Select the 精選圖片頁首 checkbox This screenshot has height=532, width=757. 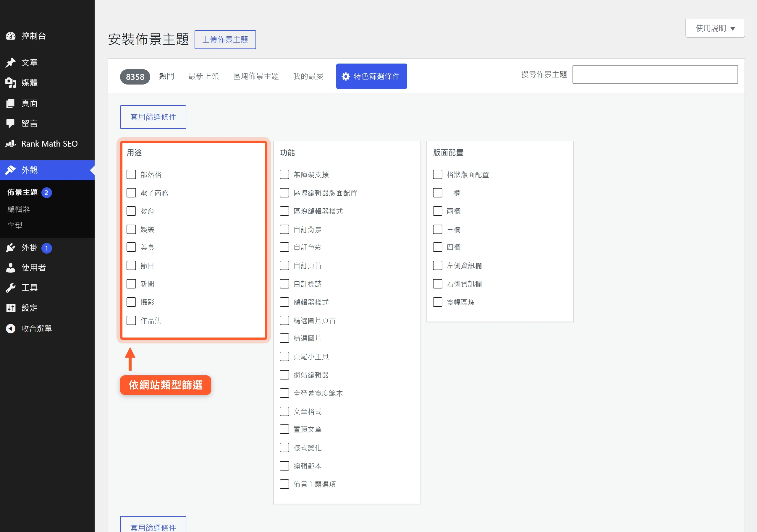[284, 320]
